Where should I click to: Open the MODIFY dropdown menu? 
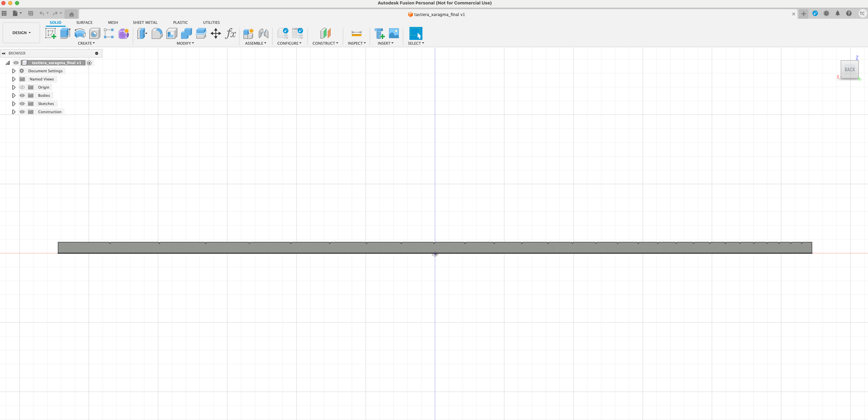[185, 43]
